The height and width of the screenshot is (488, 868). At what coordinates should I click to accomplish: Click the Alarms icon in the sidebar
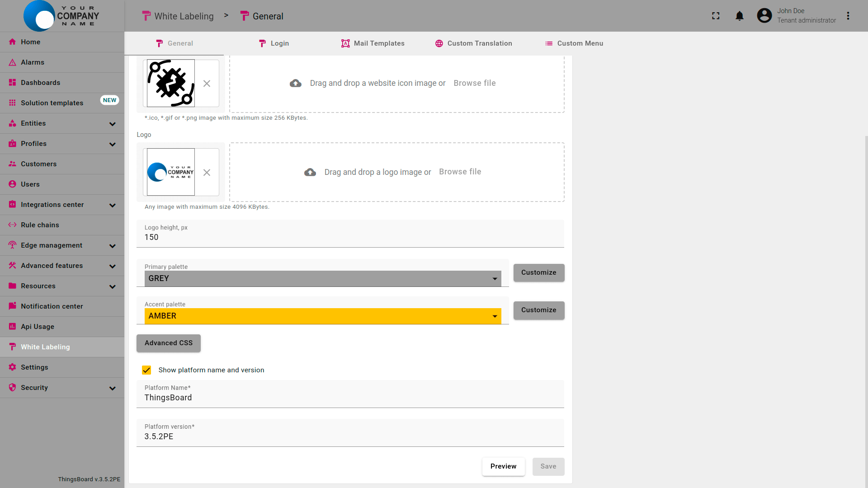click(12, 62)
